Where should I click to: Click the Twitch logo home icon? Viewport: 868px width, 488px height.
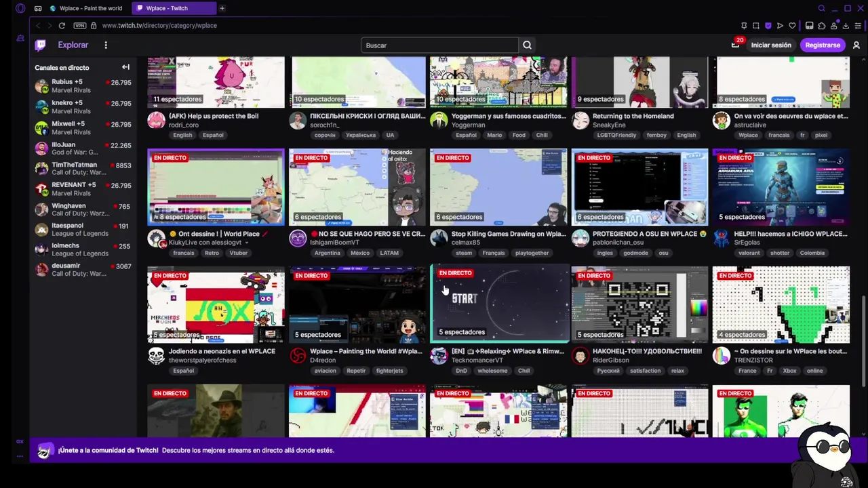click(41, 45)
